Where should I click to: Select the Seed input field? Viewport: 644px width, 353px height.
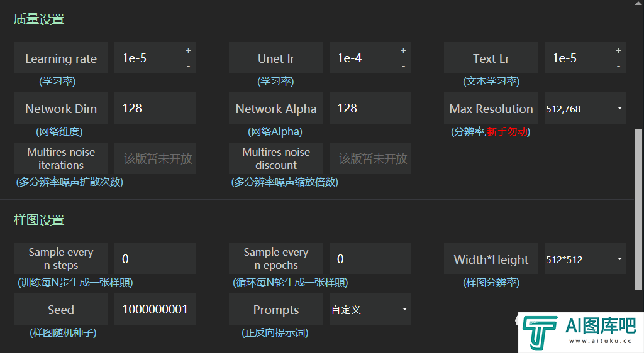(155, 309)
